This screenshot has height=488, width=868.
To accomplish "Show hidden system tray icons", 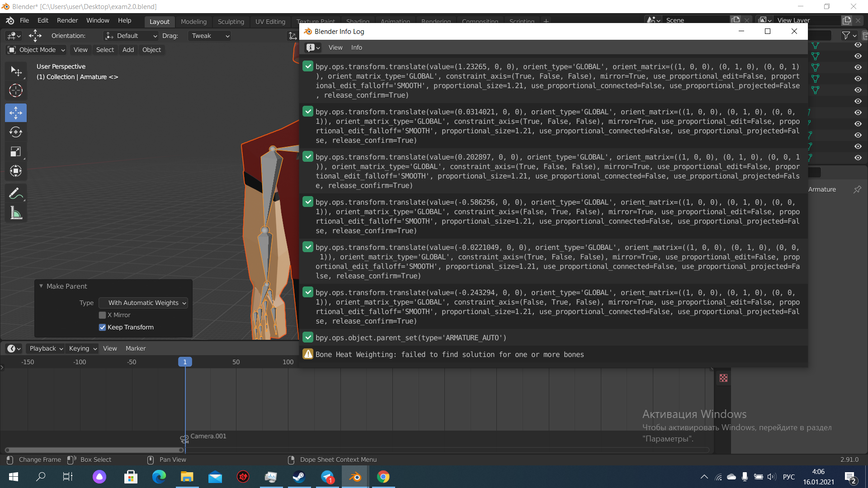I will point(704,477).
